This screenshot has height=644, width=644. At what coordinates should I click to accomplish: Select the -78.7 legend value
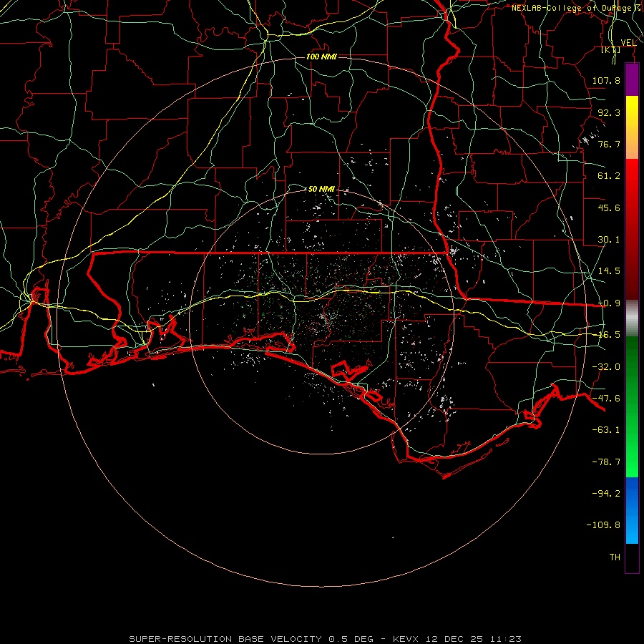pyautogui.click(x=606, y=462)
